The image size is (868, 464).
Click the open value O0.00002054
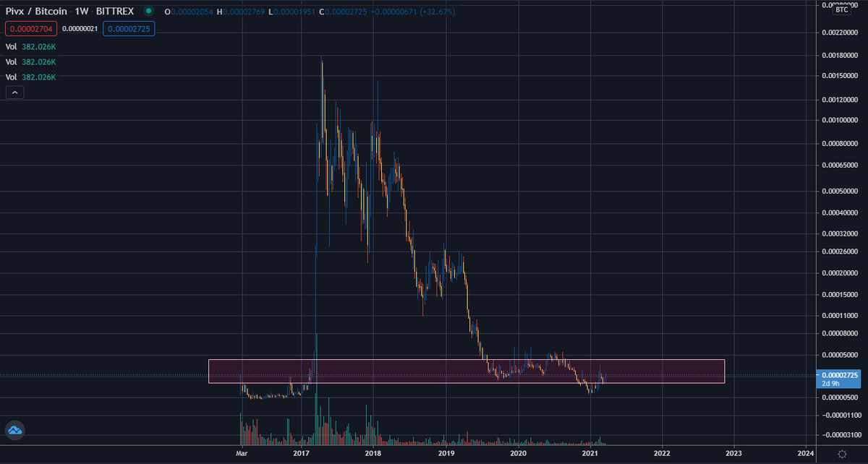pyautogui.click(x=187, y=12)
